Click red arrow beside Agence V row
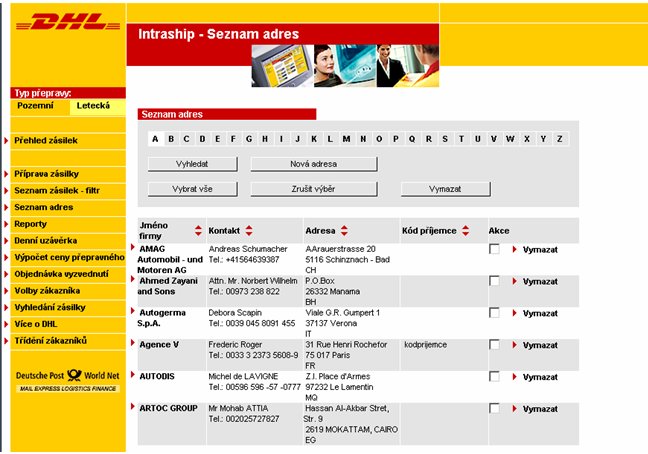The height and width of the screenshot is (454, 648). click(x=133, y=343)
